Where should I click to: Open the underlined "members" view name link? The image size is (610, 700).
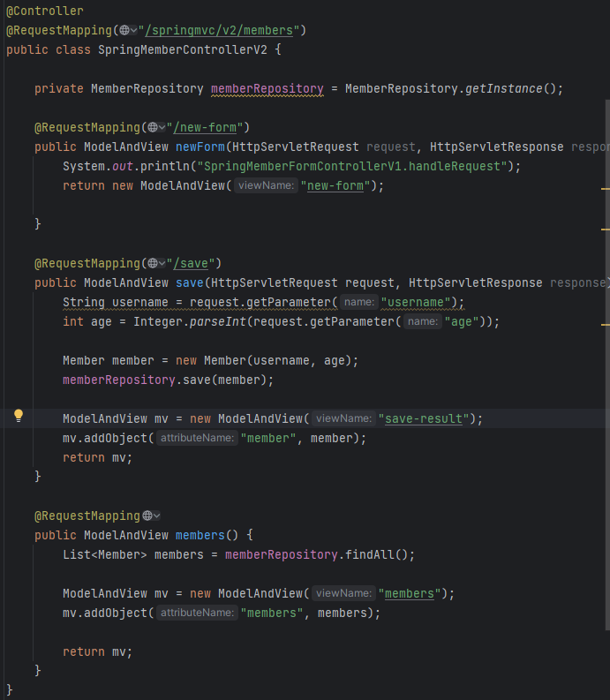point(410,594)
